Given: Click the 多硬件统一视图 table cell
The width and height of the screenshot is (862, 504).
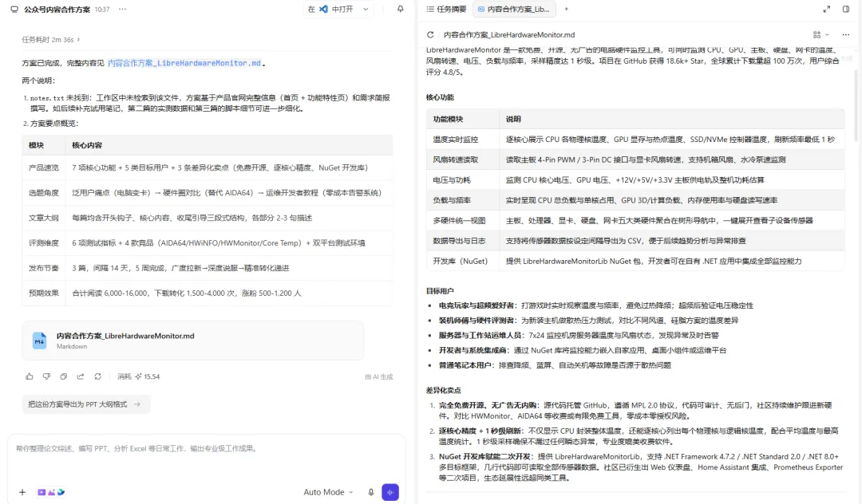Looking at the screenshot, I should point(462,221).
